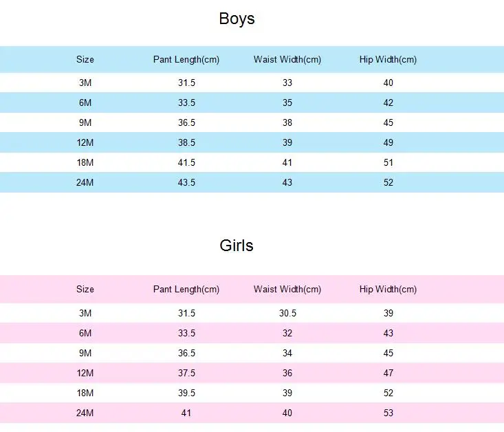
Task: Click the 38.5 pant length in Boys 12M row
Action: [187, 142]
